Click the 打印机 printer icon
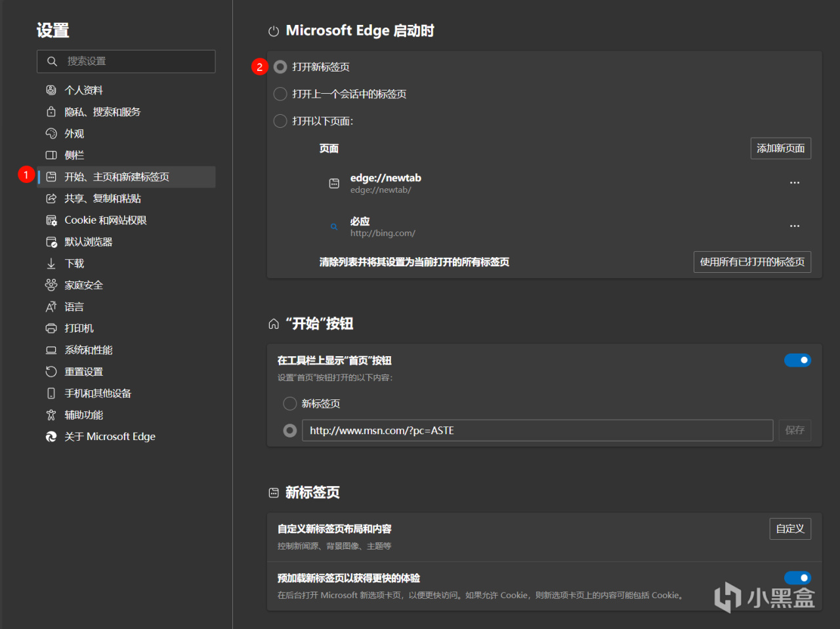Image resolution: width=840 pixels, height=629 pixels. click(51, 328)
